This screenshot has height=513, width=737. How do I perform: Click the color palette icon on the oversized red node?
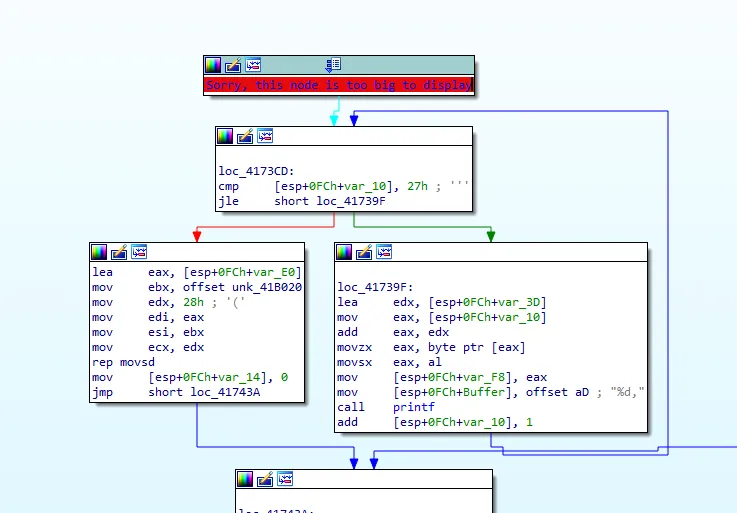(x=212, y=65)
